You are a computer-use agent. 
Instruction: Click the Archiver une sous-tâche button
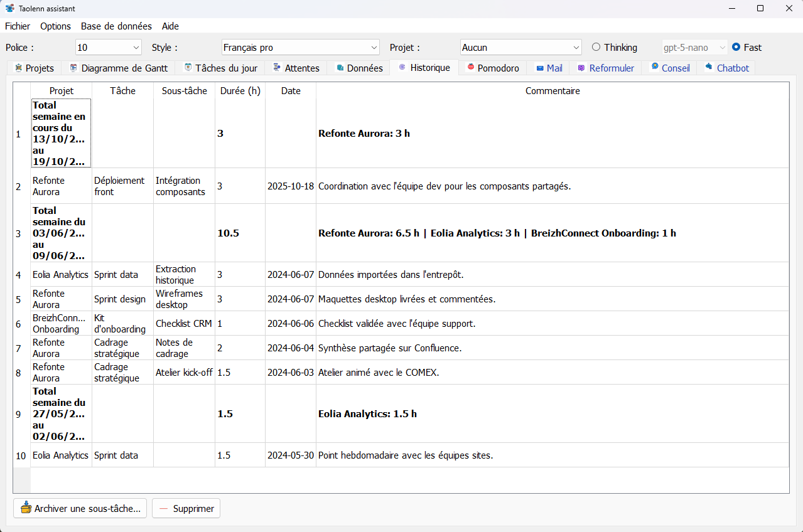coord(80,508)
